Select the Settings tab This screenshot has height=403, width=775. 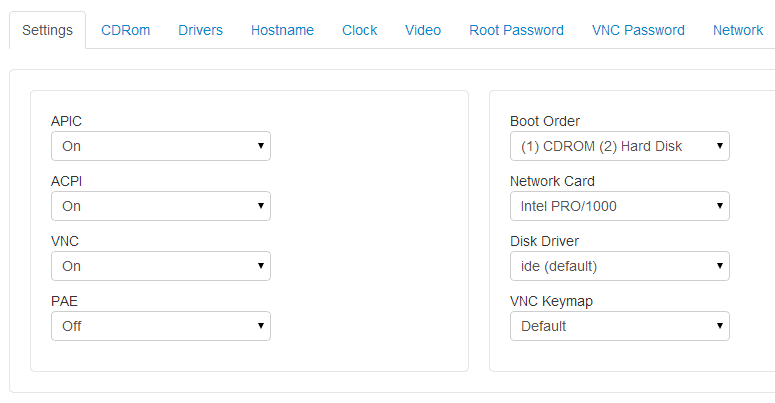pyautogui.click(x=47, y=30)
